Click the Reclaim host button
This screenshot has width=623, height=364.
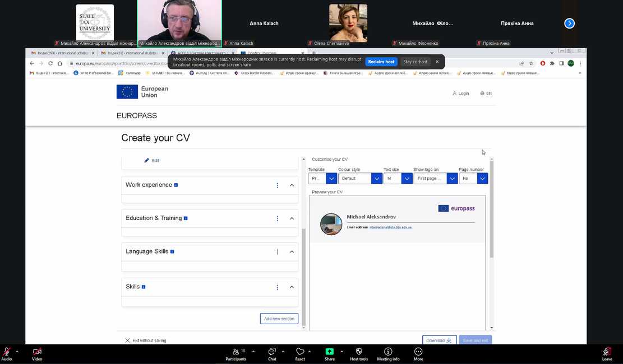pyautogui.click(x=381, y=62)
